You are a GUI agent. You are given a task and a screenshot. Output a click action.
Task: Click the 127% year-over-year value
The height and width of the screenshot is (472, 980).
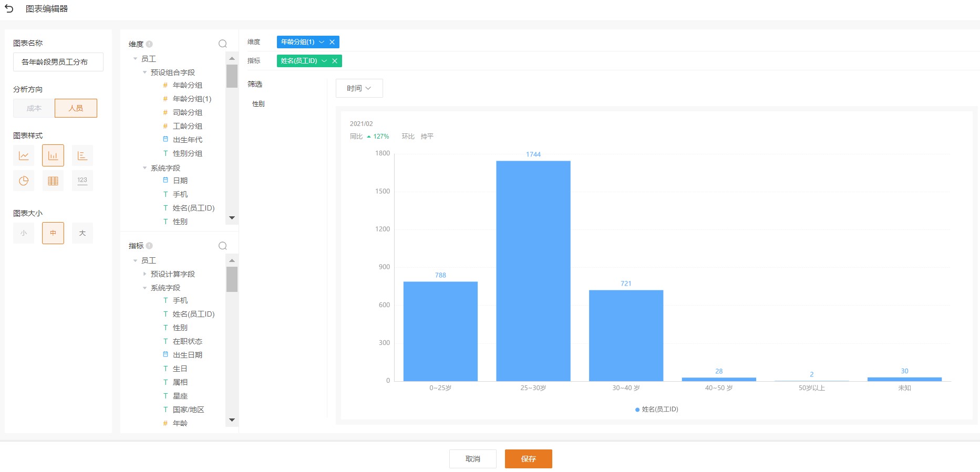coord(381,137)
